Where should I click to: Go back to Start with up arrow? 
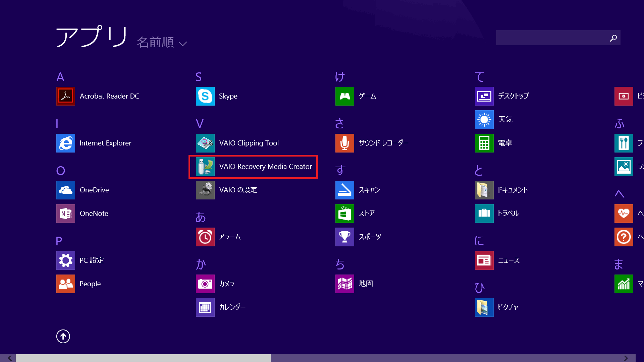click(63, 336)
